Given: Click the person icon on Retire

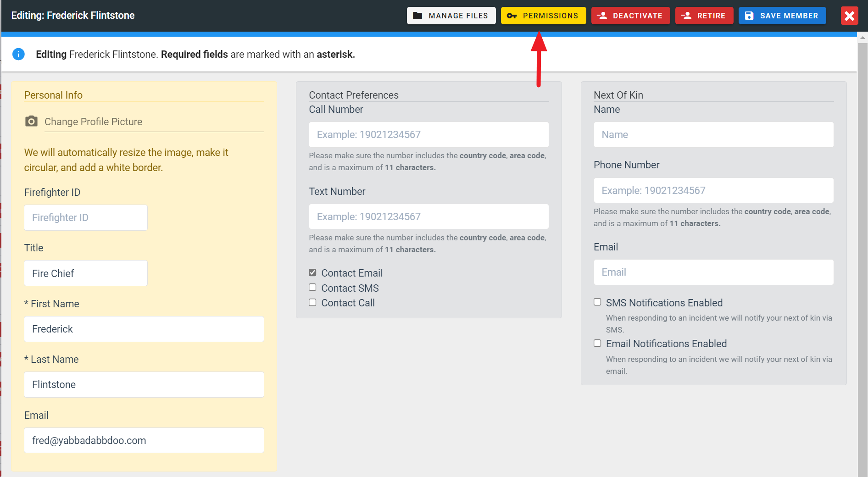Looking at the screenshot, I should (x=686, y=16).
